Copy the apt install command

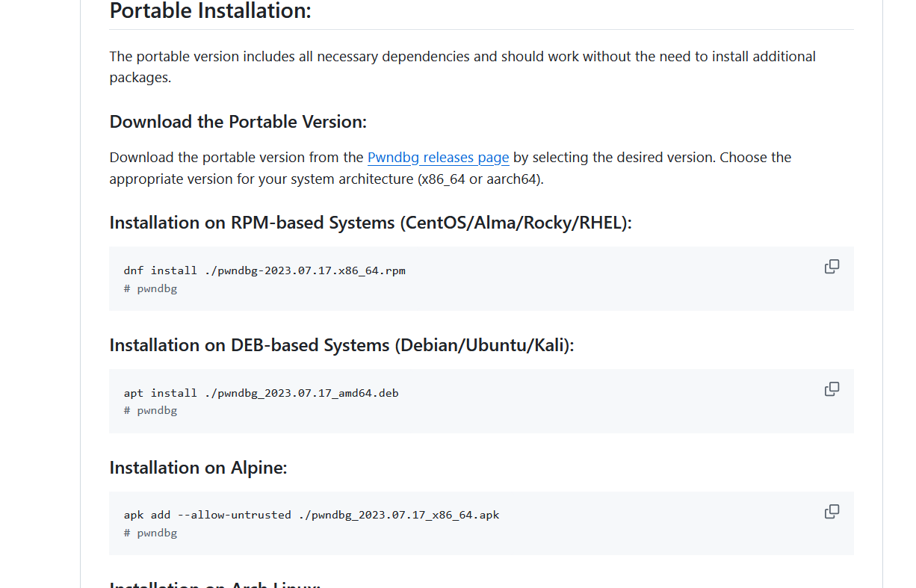832,389
